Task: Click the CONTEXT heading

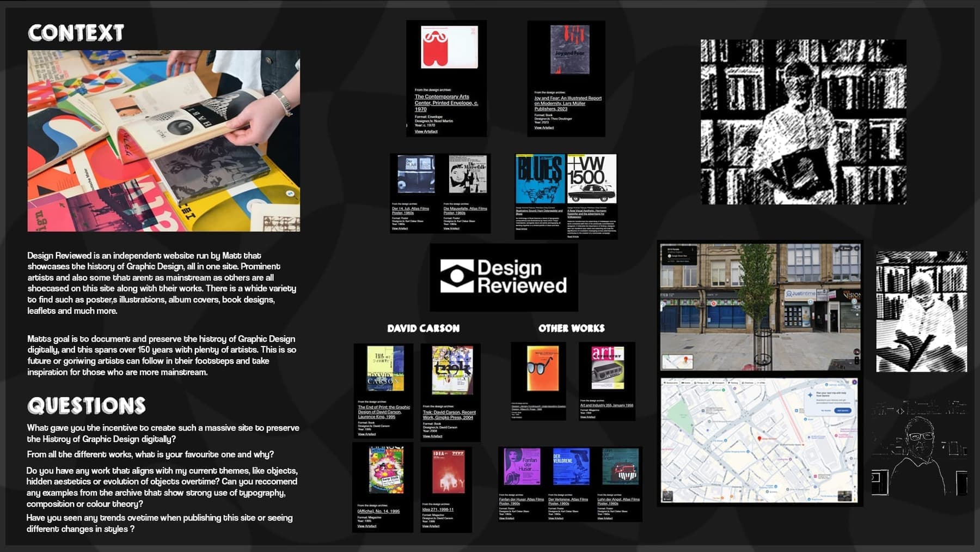Action: click(76, 33)
